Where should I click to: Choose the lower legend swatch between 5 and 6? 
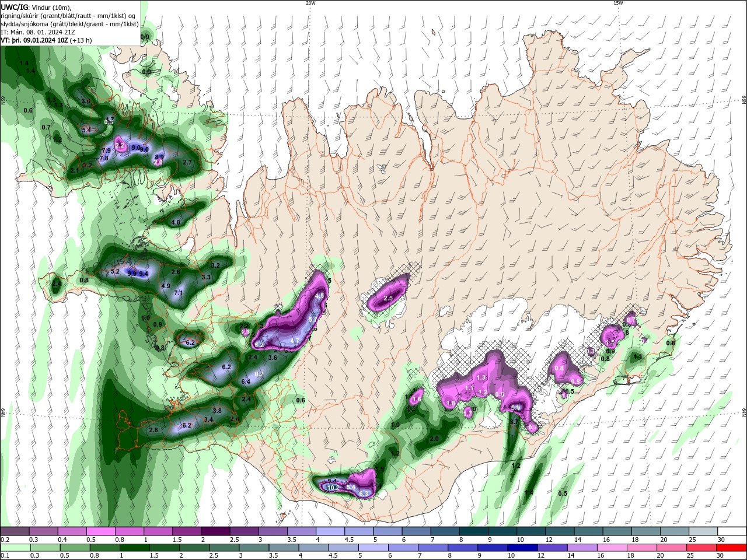[373, 548]
